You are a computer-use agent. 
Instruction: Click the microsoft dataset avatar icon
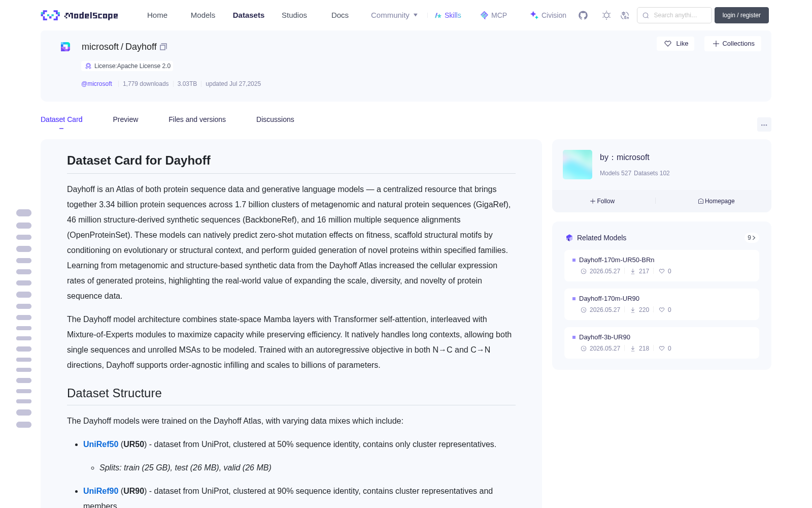tap(65, 47)
